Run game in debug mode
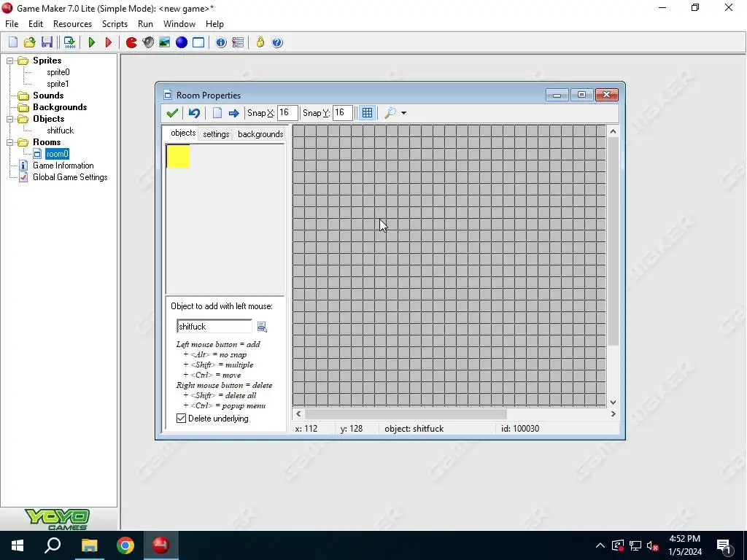This screenshot has width=747, height=560. point(108,42)
